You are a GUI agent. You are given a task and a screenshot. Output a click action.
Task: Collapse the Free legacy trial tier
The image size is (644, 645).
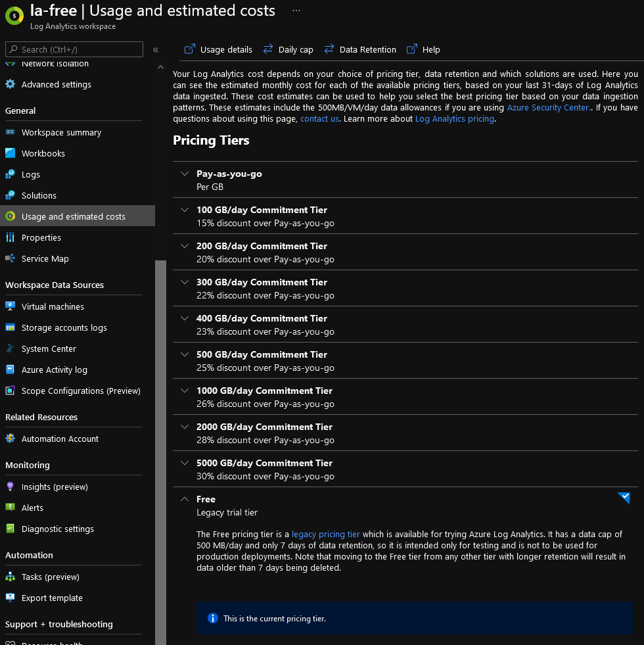185,499
